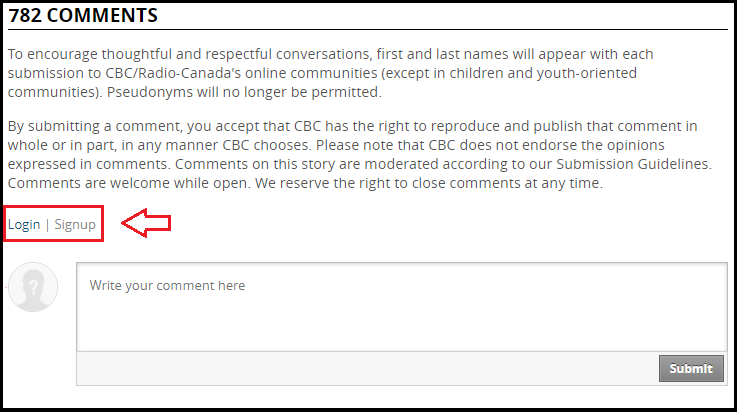Click the 'Comments are welcome while open' sentence

pos(129,183)
